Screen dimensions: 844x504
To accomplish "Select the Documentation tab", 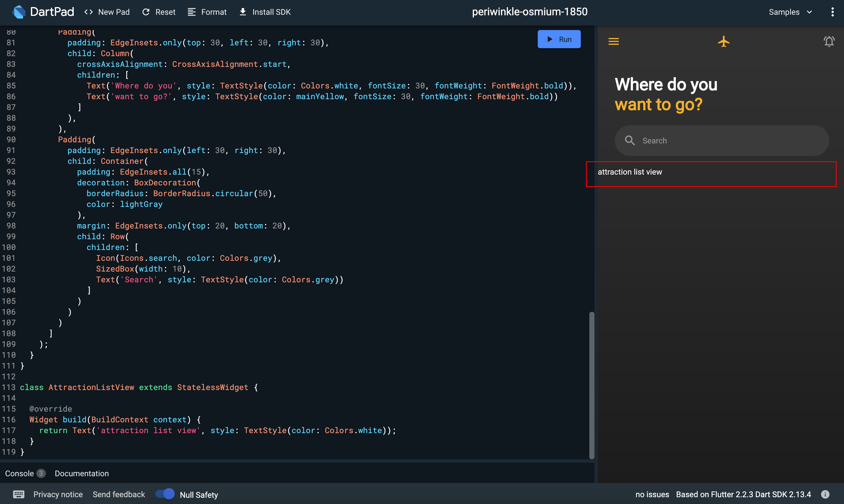I will [x=82, y=473].
